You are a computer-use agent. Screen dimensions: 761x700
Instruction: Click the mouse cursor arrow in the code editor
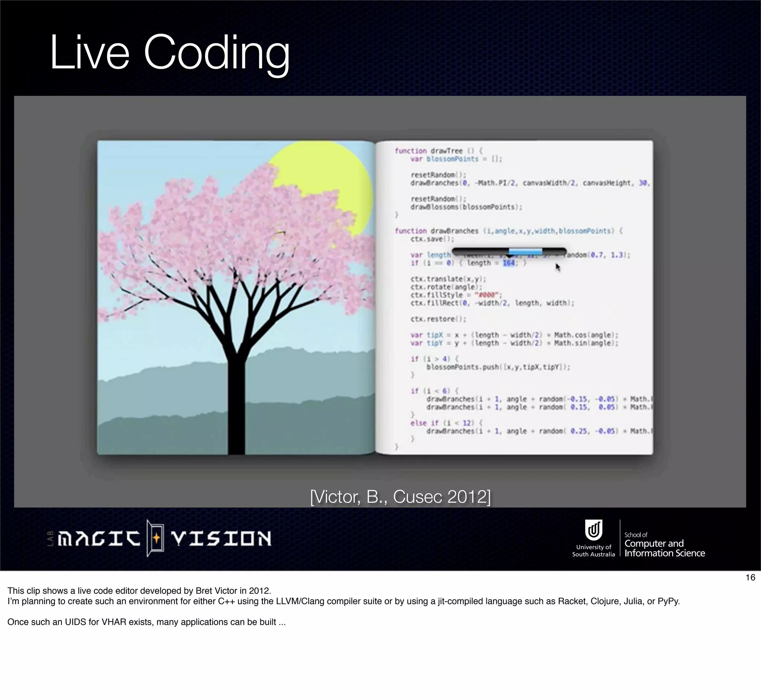pos(558,268)
